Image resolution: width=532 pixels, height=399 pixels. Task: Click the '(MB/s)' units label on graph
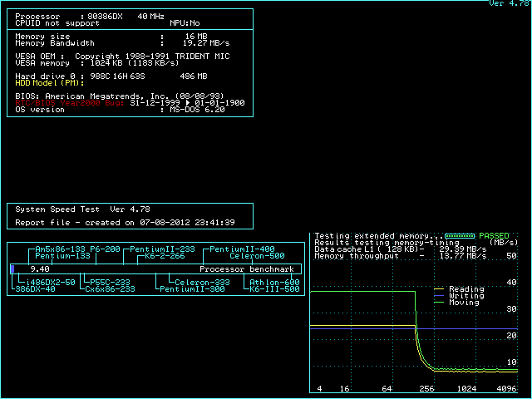coord(504,243)
